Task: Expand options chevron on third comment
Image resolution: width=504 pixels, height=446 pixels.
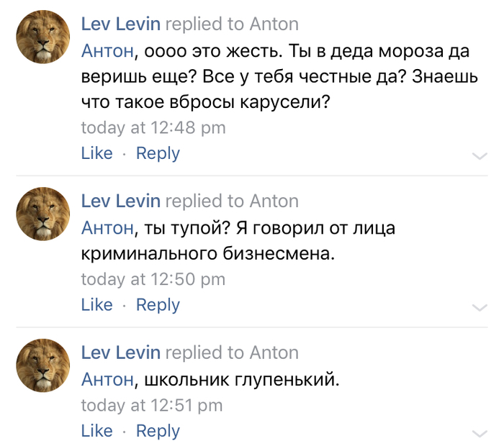Action: point(479,433)
